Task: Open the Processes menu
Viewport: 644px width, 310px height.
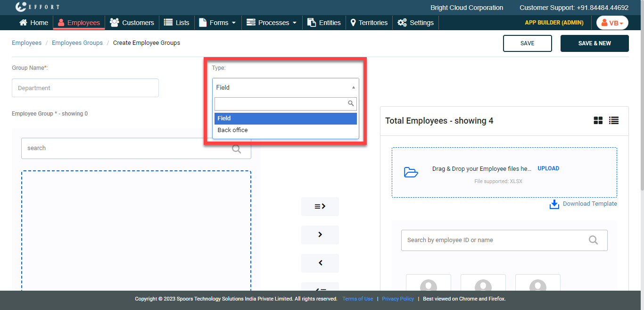Action: tap(272, 23)
